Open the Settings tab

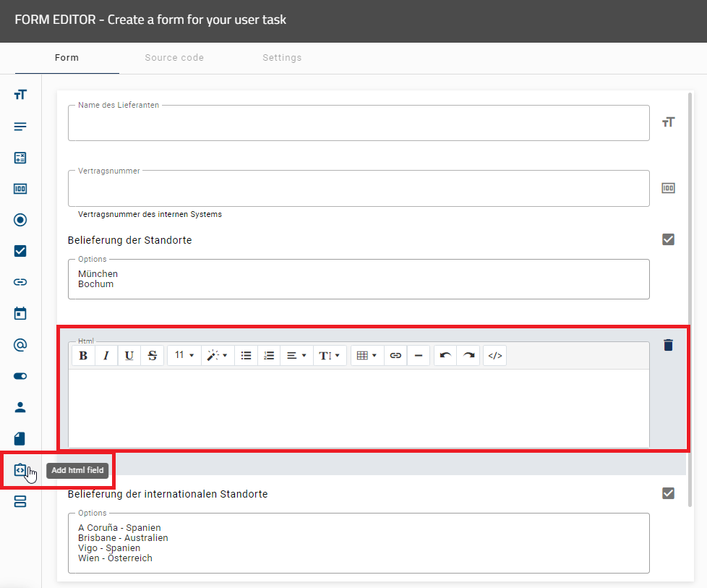click(x=282, y=58)
